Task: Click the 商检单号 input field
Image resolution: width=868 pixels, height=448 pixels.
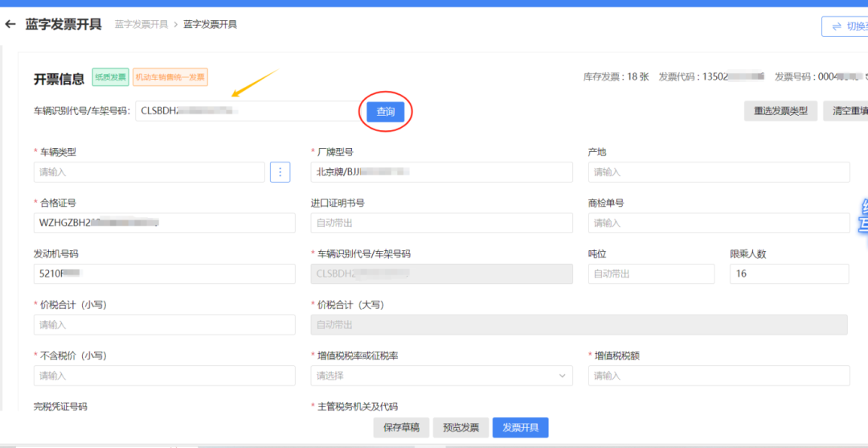Action: [x=719, y=223]
